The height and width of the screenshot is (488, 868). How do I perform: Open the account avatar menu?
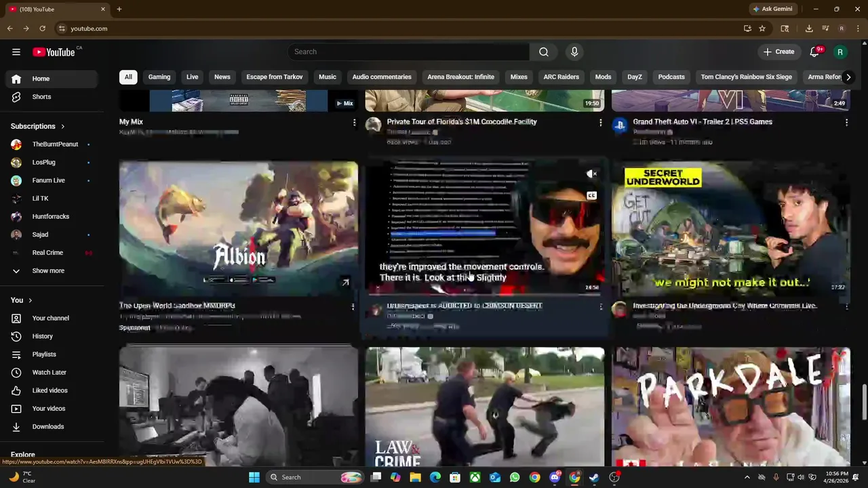pos(840,52)
